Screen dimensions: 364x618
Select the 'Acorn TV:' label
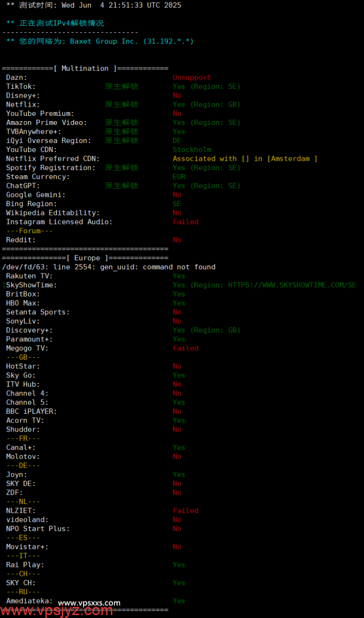tap(25, 420)
